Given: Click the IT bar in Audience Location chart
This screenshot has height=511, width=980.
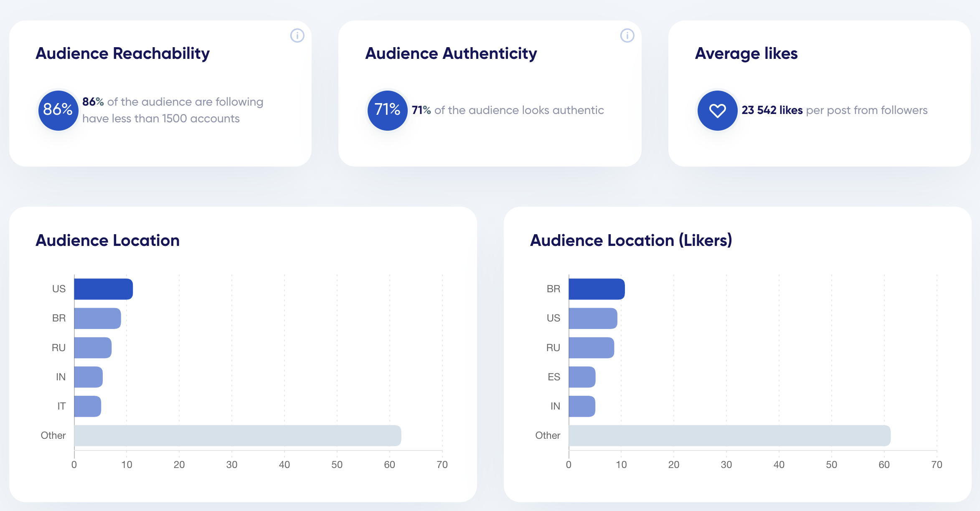Looking at the screenshot, I should 87,406.
